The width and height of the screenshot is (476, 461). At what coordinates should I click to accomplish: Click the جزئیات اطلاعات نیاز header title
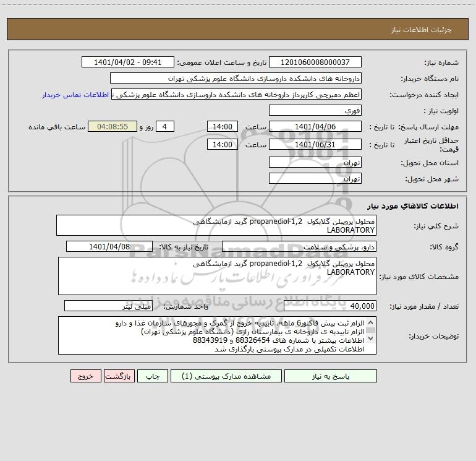tap(422, 30)
